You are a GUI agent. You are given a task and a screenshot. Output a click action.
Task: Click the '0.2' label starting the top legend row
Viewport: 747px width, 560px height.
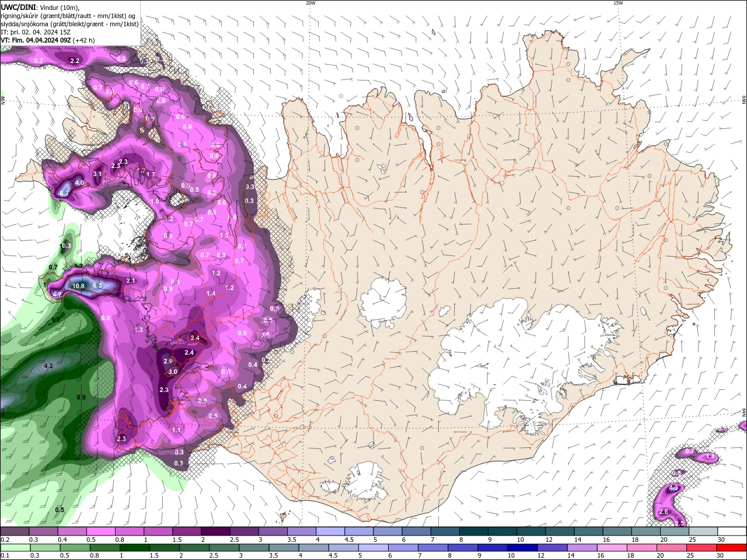(x=5, y=540)
